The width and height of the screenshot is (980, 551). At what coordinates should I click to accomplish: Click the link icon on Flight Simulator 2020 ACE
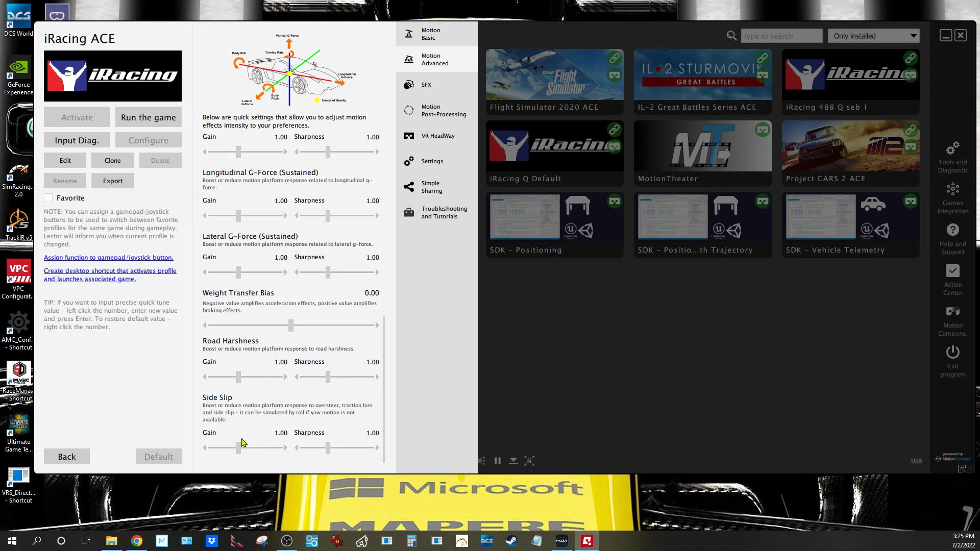[x=615, y=58]
